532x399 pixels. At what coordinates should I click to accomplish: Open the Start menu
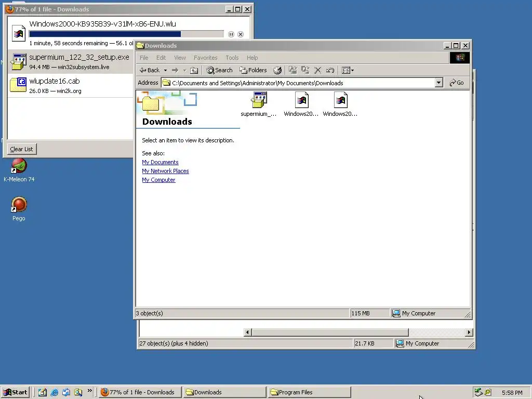(x=15, y=392)
